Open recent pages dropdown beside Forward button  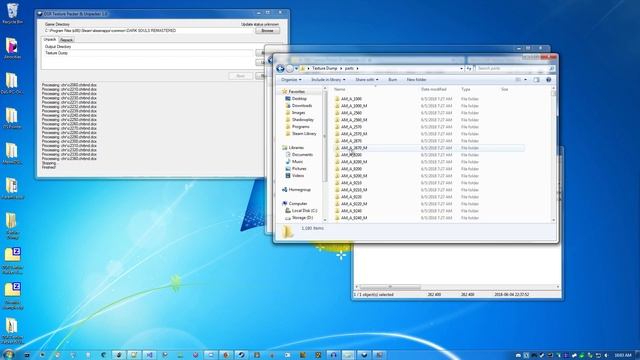point(296,69)
